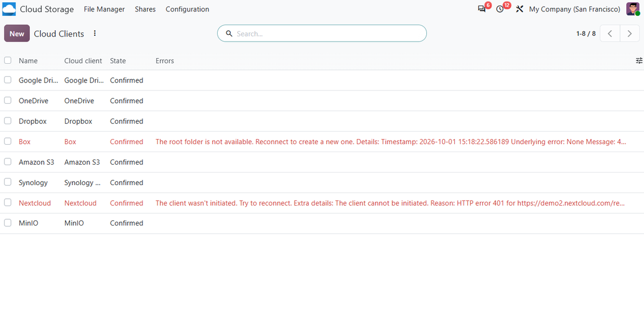Create a New cloud client
The height and width of the screenshot is (319, 644).
[x=17, y=34]
